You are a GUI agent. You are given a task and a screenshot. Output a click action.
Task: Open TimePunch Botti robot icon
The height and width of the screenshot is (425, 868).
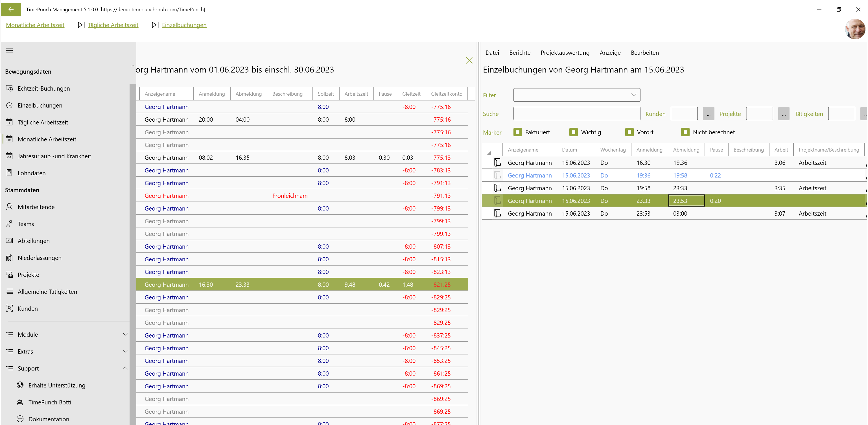(20, 402)
